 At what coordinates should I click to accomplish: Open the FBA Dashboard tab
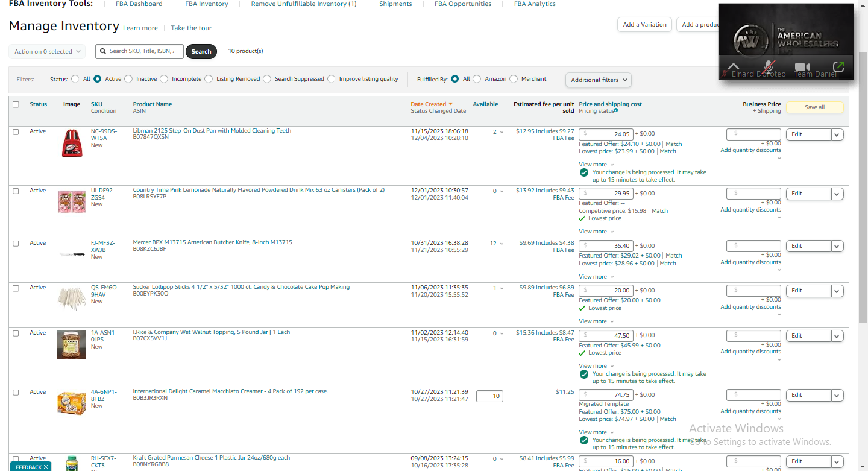tap(139, 4)
